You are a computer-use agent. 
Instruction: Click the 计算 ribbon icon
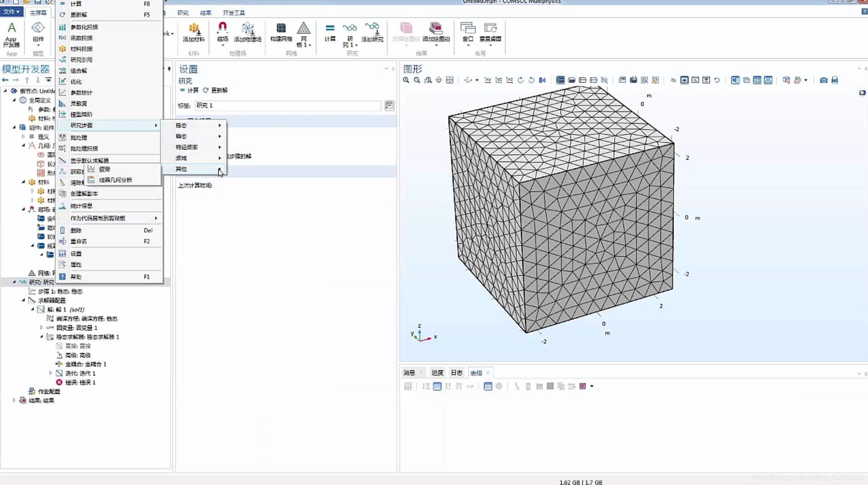[x=330, y=32]
